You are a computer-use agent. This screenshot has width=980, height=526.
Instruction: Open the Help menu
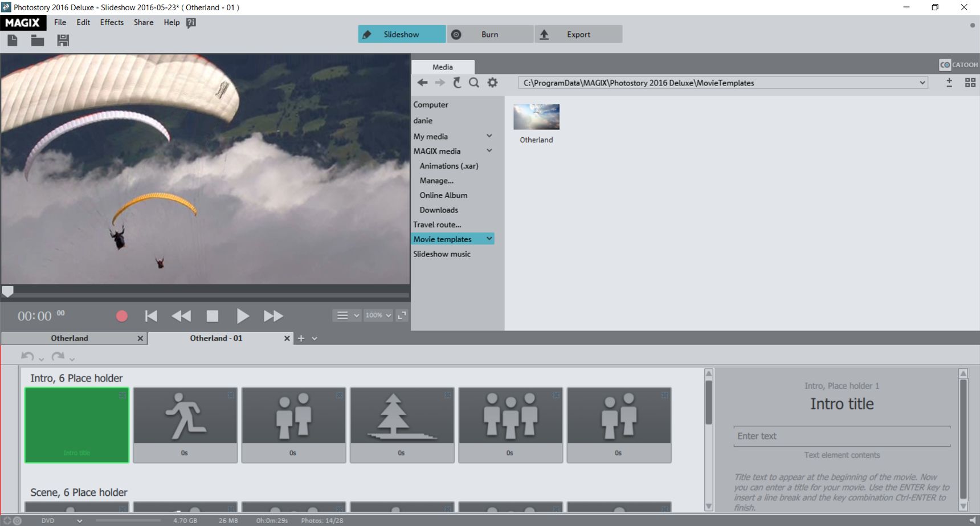click(171, 23)
